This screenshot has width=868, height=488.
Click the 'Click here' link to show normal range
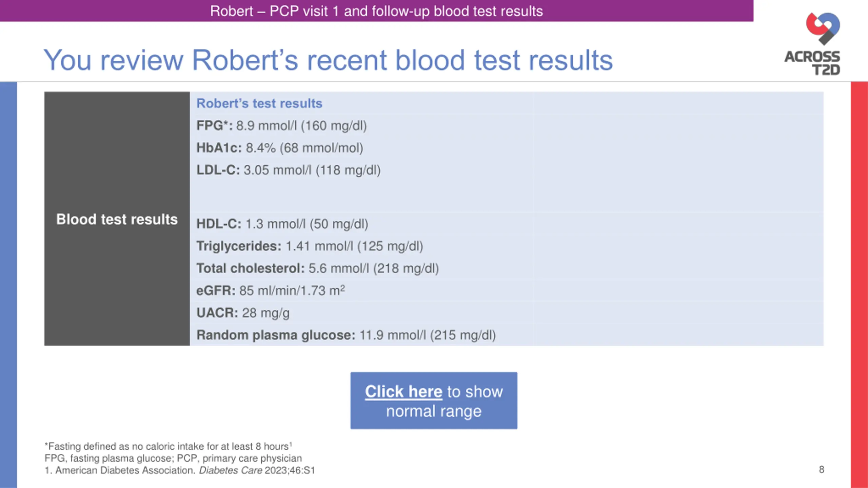[x=403, y=391]
